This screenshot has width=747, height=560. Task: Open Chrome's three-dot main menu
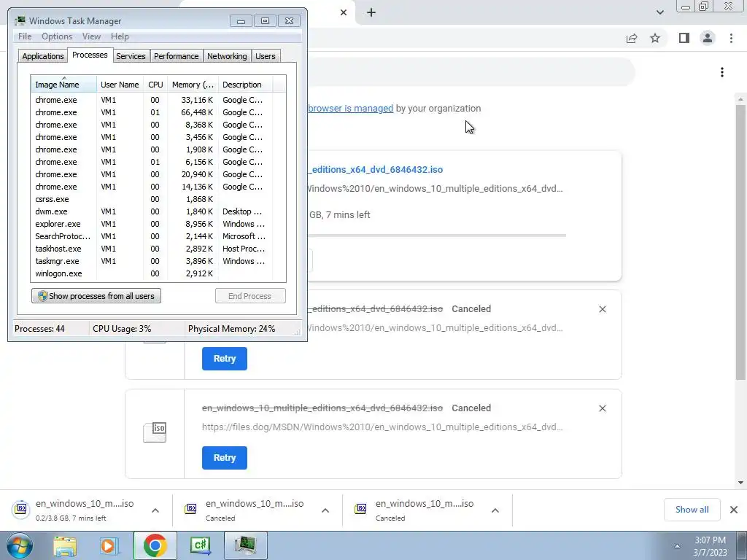731,38
